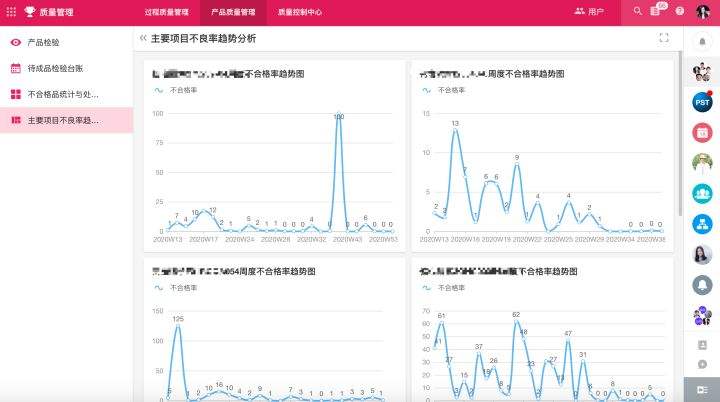Open the blue organization chart icon
Image resolution: width=720 pixels, height=402 pixels.
(x=702, y=224)
